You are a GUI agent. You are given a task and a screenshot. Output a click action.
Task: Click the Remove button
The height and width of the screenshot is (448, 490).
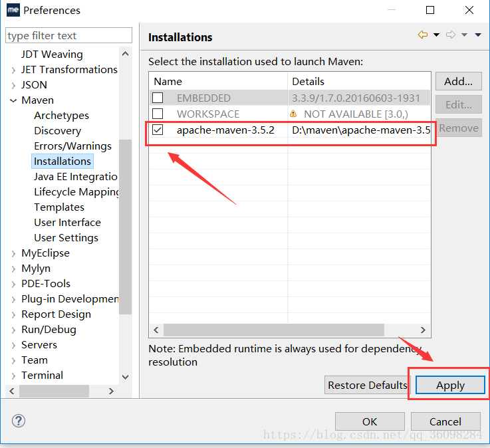[x=459, y=128]
